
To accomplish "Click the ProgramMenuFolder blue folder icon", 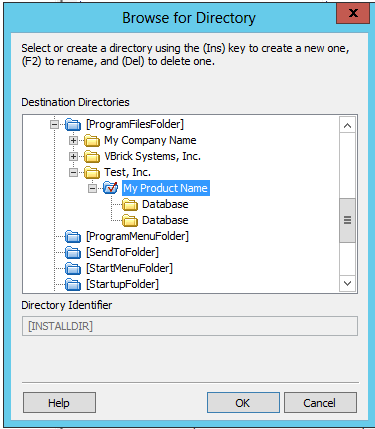I will [x=73, y=237].
